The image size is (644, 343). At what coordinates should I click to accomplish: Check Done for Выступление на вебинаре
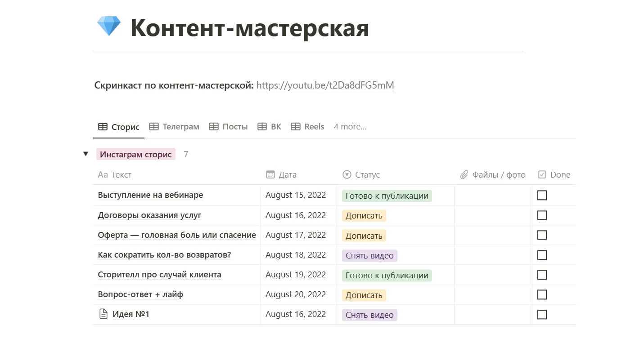pos(542,196)
